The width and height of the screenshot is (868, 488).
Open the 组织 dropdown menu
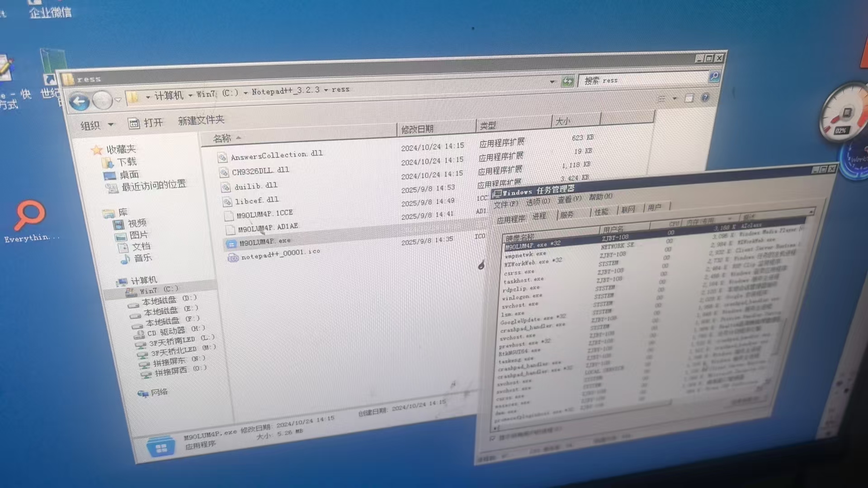point(96,125)
